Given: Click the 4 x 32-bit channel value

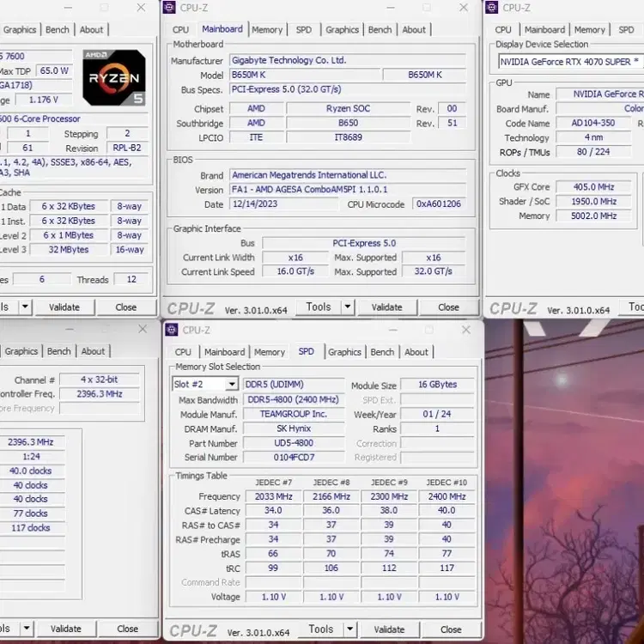Looking at the screenshot, I should click(x=100, y=380).
